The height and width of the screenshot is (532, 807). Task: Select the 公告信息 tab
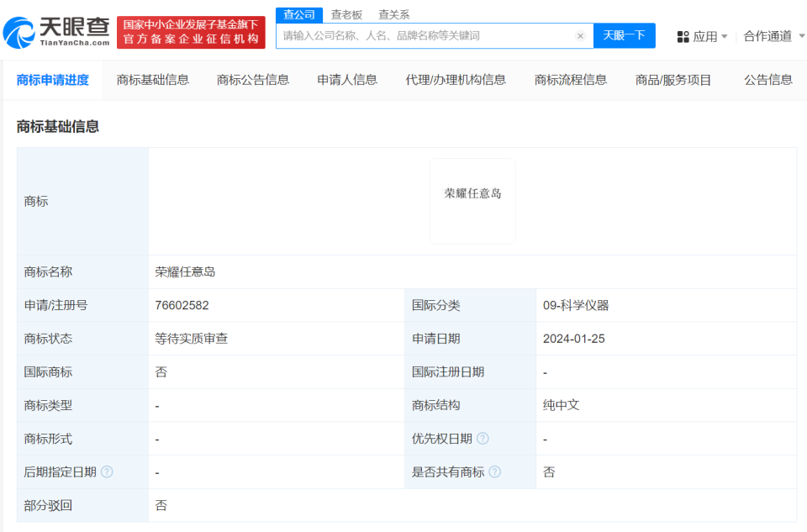[768, 80]
